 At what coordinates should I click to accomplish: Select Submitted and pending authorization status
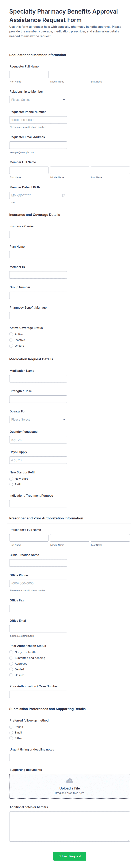click(x=11, y=658)
